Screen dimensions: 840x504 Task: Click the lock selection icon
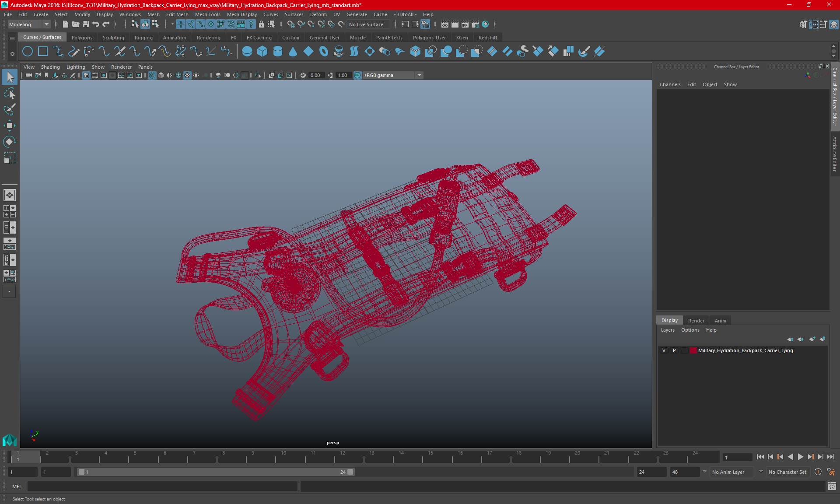pos(261,24)
